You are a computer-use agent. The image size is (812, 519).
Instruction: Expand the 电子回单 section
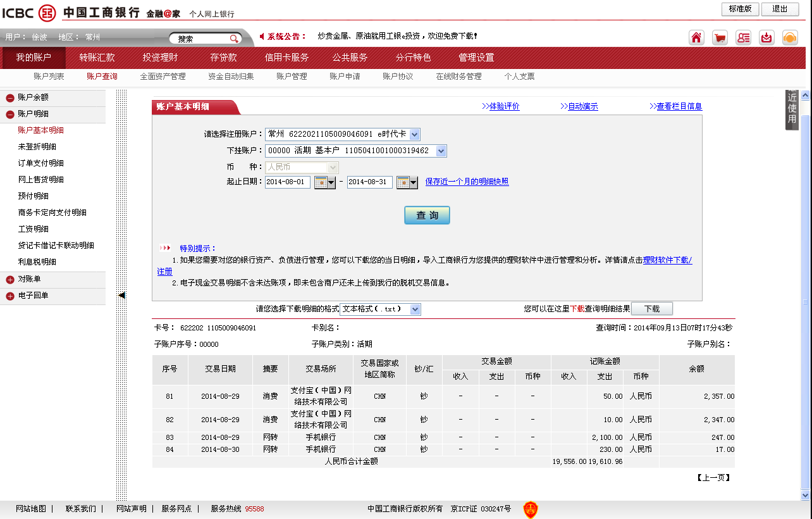(x=10, y=296)
